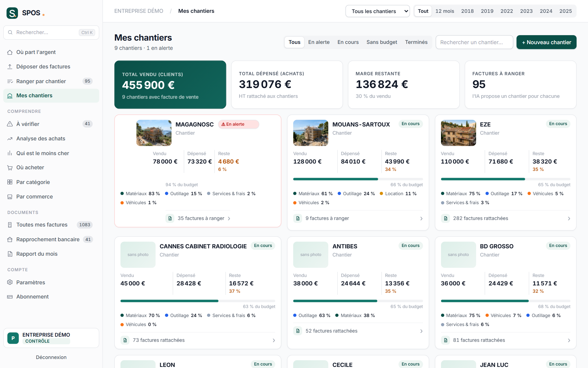Click the house icon next to Où part l'argent

[10, 52]
